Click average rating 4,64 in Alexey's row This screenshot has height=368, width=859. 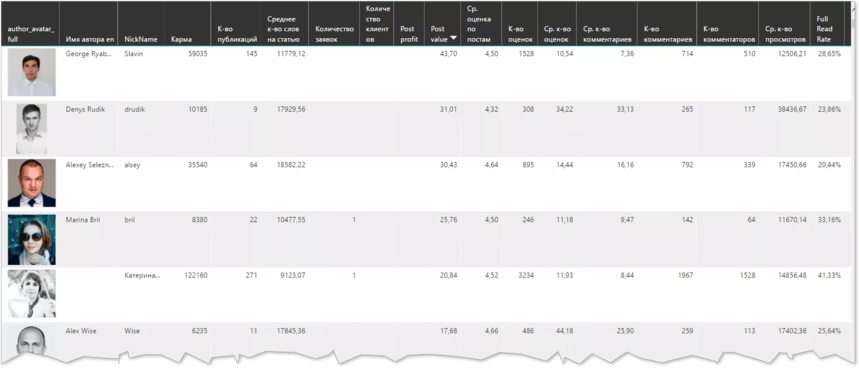[x=491, y=164]
